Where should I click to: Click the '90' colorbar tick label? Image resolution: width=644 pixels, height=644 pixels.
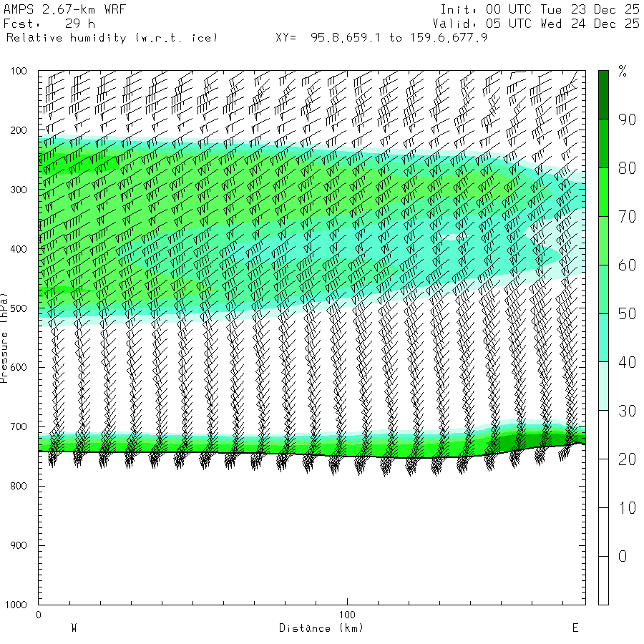tap(627, 119)
